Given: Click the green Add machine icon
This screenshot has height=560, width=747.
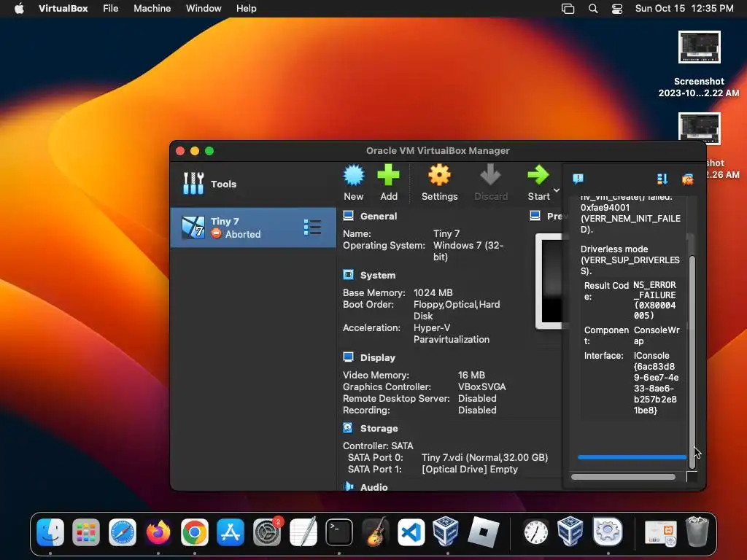Looking at the screenshot, I should coord(388,175).
